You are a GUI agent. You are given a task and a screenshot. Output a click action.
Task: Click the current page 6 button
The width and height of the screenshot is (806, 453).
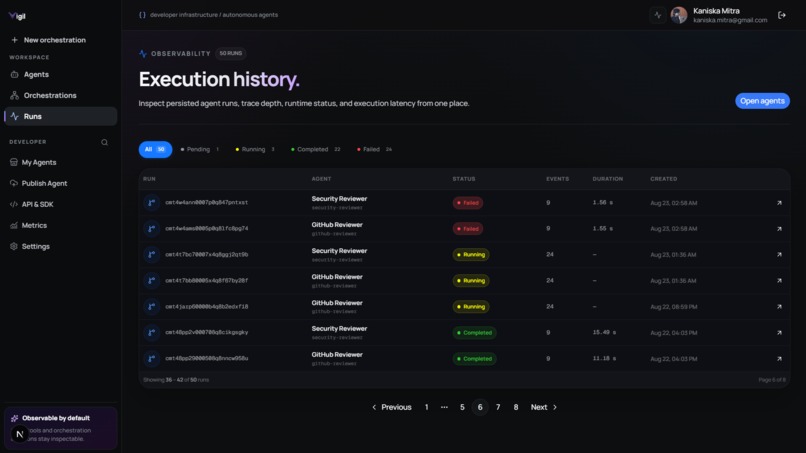(x=480, y=407)
